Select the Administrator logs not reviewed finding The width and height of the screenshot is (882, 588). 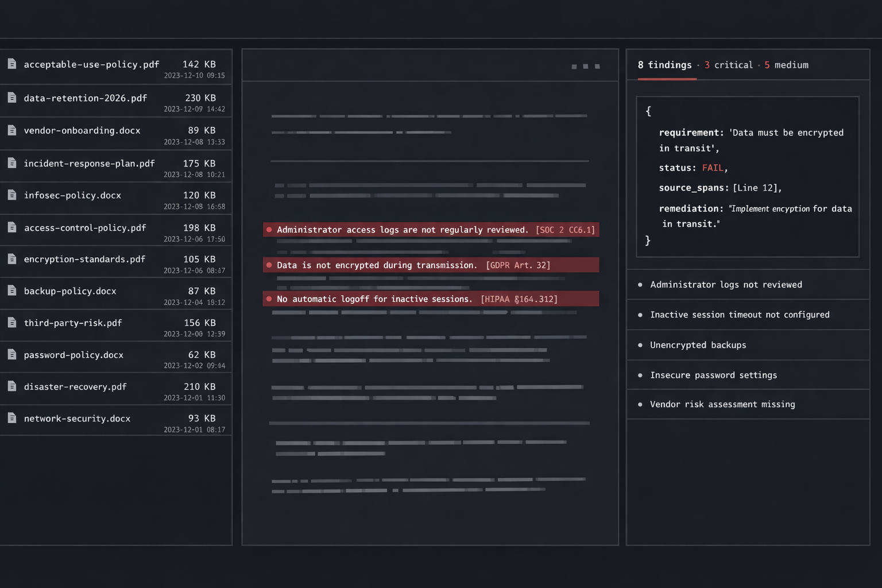726,285
